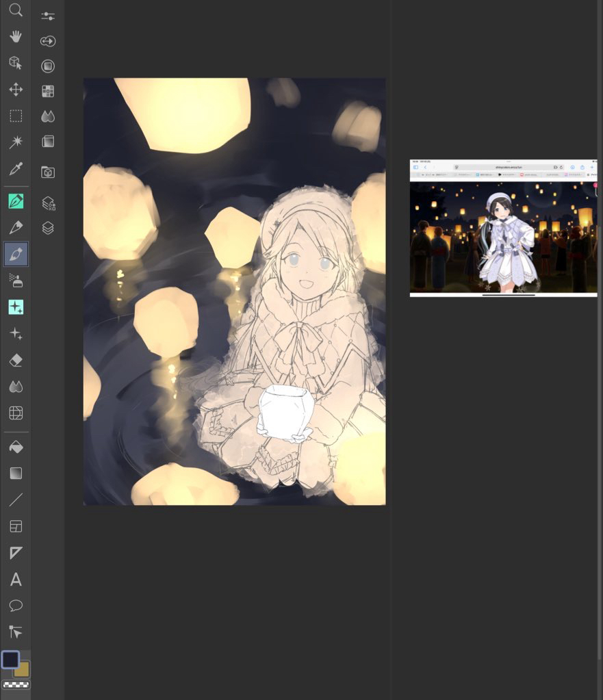
Task: Select the Fill paint bucket tool
Action: pyautogui.click(x=15, y=447)
